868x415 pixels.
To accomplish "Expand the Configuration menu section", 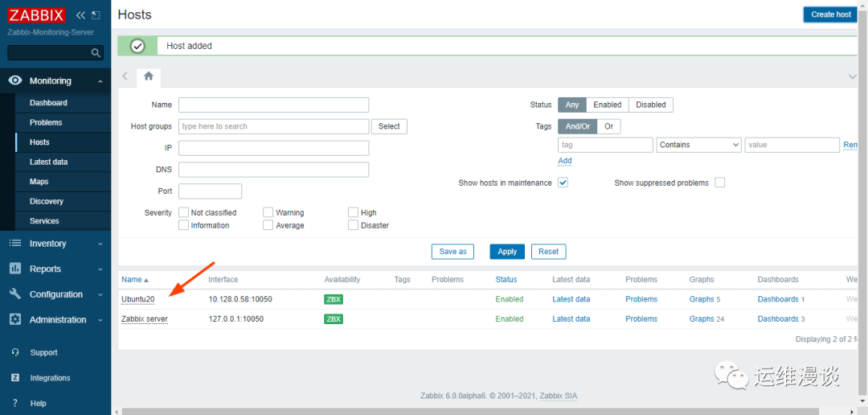I will coord(100,295).
